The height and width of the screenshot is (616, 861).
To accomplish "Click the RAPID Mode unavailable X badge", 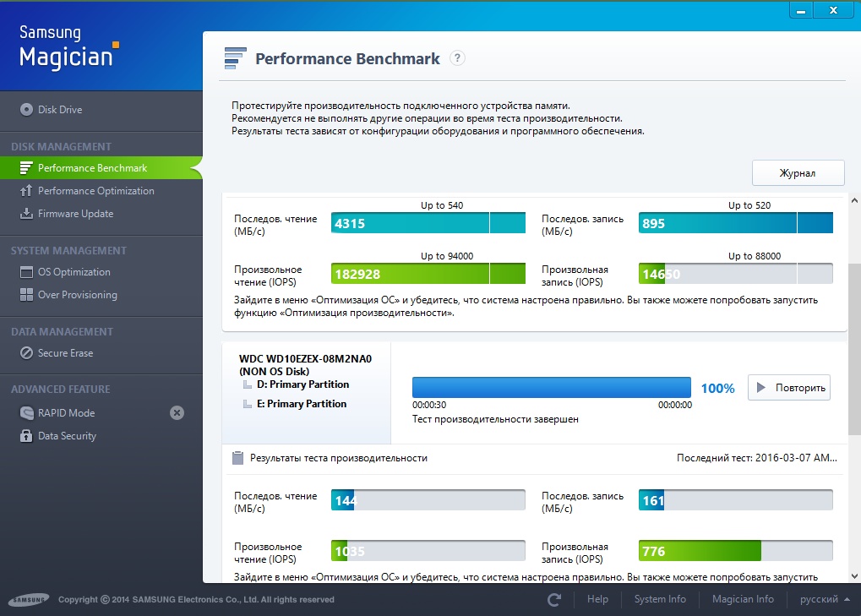I will click(x=177, y=413).
